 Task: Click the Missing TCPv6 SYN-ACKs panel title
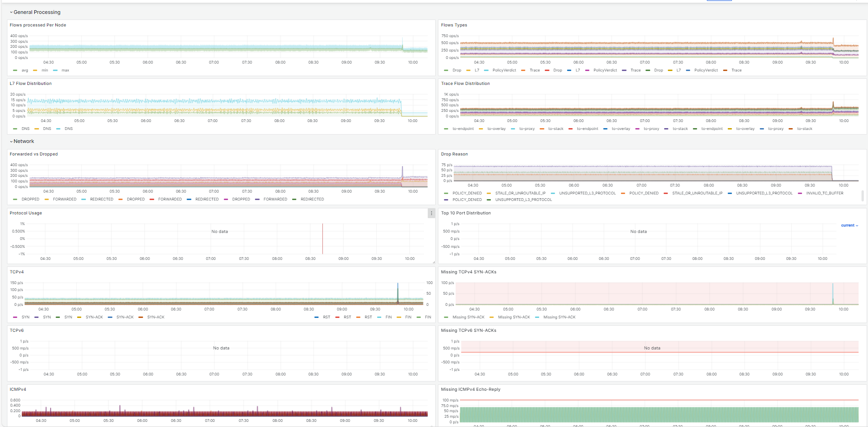tap(469, 330)
